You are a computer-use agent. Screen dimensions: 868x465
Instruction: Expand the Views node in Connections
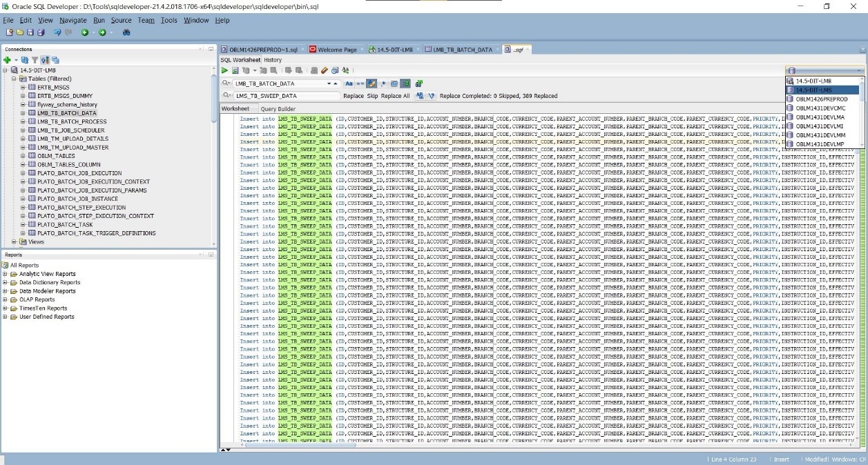pyautogui.click(x=14, y=241)
